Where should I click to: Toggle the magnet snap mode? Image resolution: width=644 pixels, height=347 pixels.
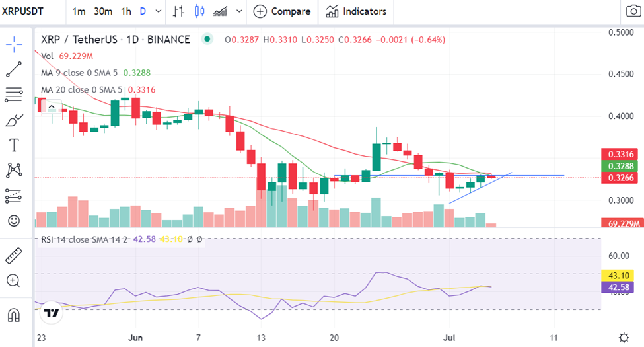coord(14,315)
